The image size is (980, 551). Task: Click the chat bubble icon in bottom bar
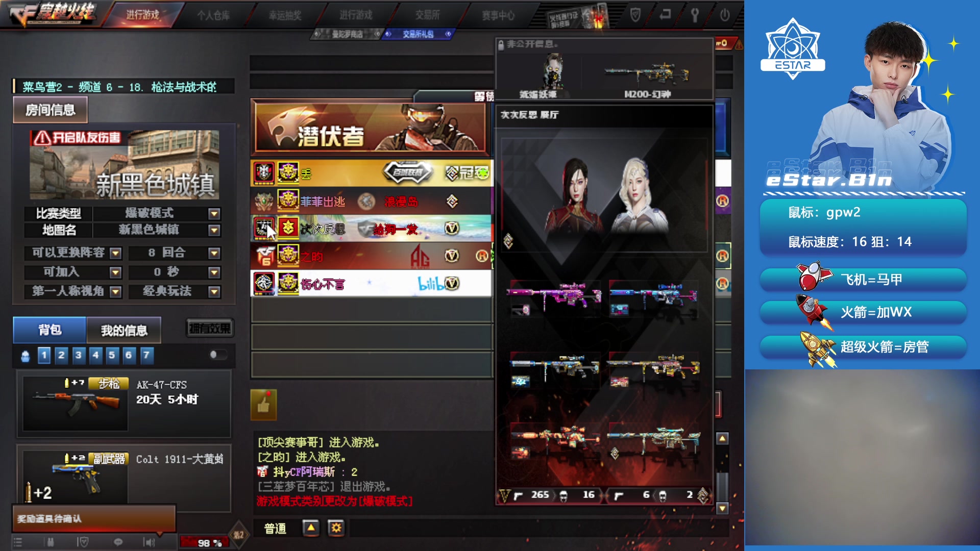click(x=118, y=542)
